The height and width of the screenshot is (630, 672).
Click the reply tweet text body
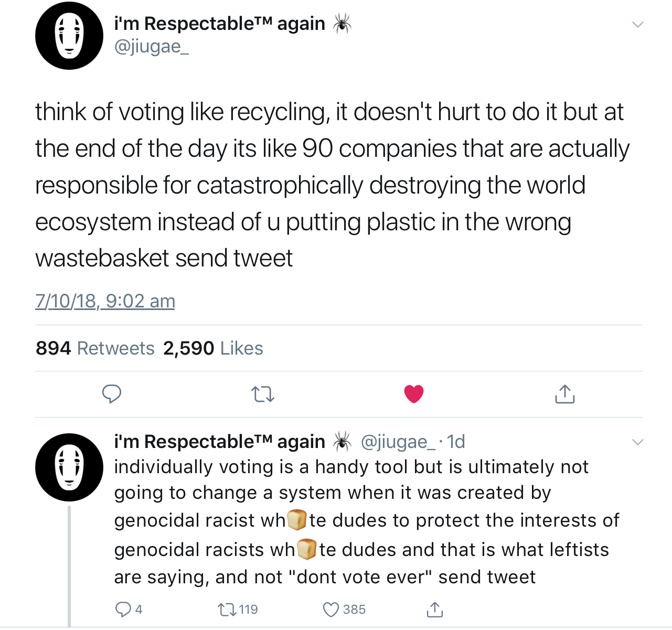366,522
